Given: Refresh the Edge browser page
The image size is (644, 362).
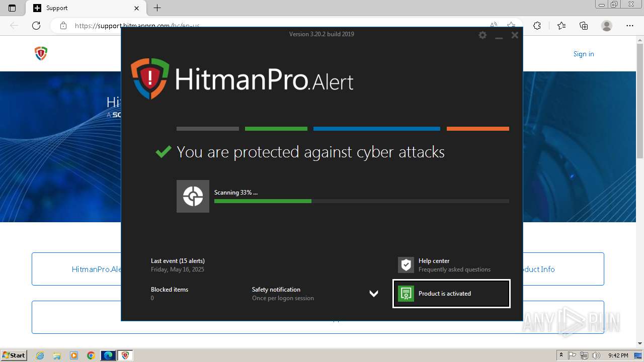Looking at the screenshot, I should 36,26.
